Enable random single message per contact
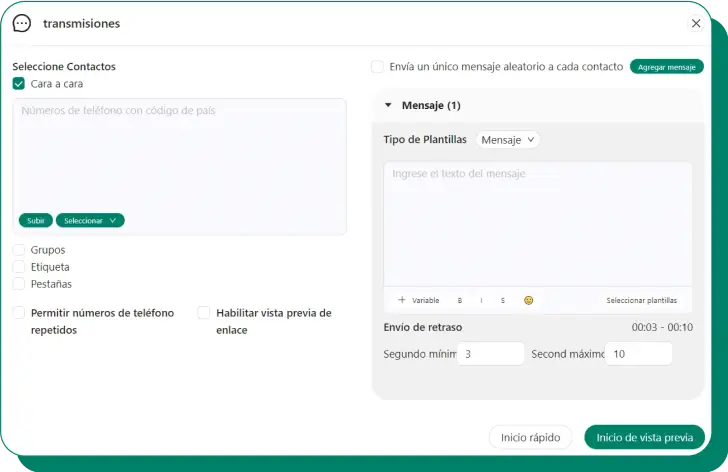This screenshot has width=728, height=472. click(x=377, y=67)
